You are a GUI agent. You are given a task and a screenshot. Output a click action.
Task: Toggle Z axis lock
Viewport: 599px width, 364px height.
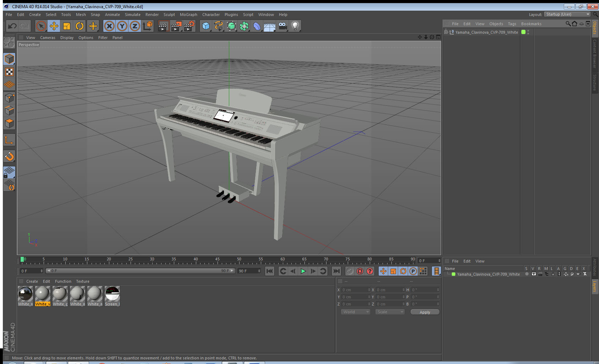point(135,26)
